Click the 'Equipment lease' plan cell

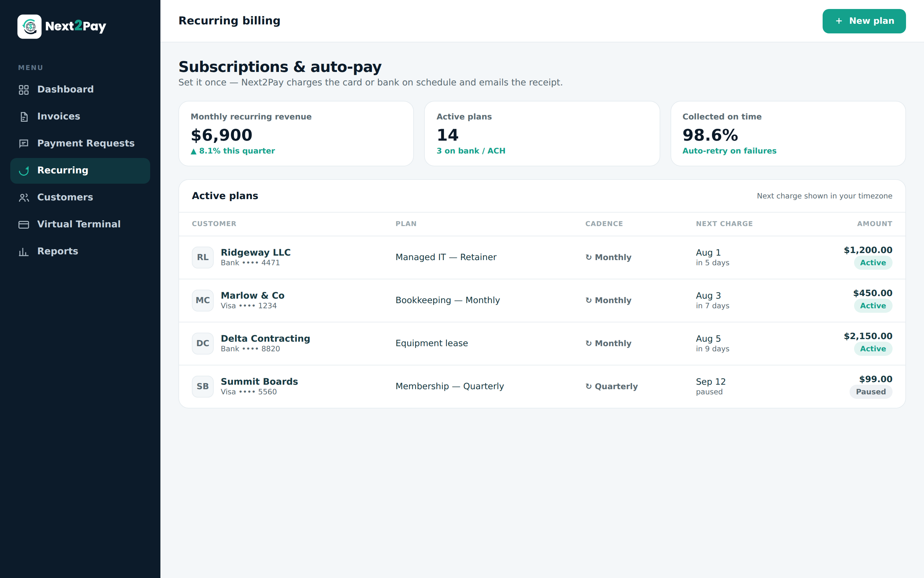432,343
